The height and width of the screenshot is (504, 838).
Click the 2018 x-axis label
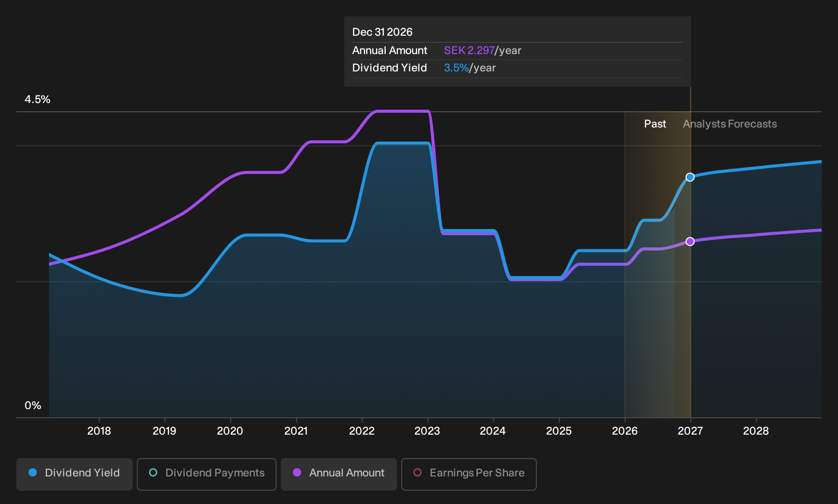click(99, 431)
